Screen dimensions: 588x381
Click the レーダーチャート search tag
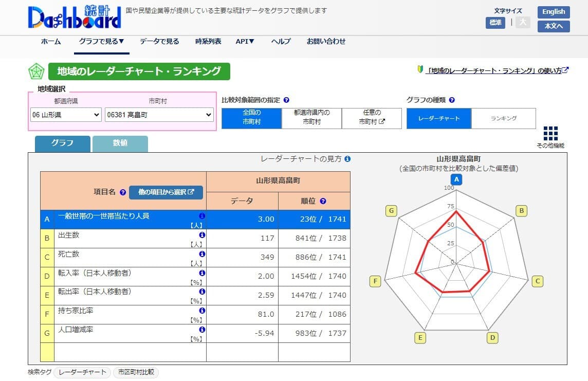point(82,372)
